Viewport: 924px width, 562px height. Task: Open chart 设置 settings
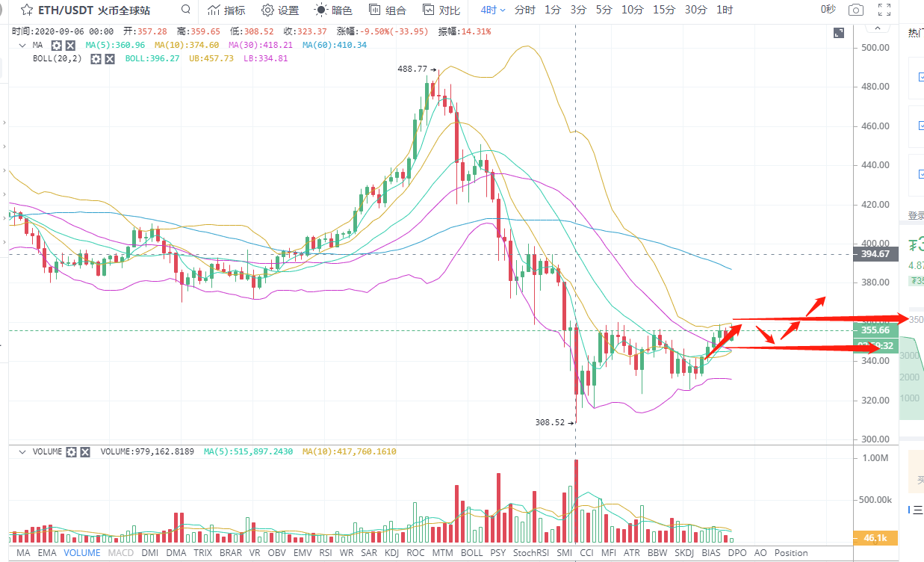[280, 10]
